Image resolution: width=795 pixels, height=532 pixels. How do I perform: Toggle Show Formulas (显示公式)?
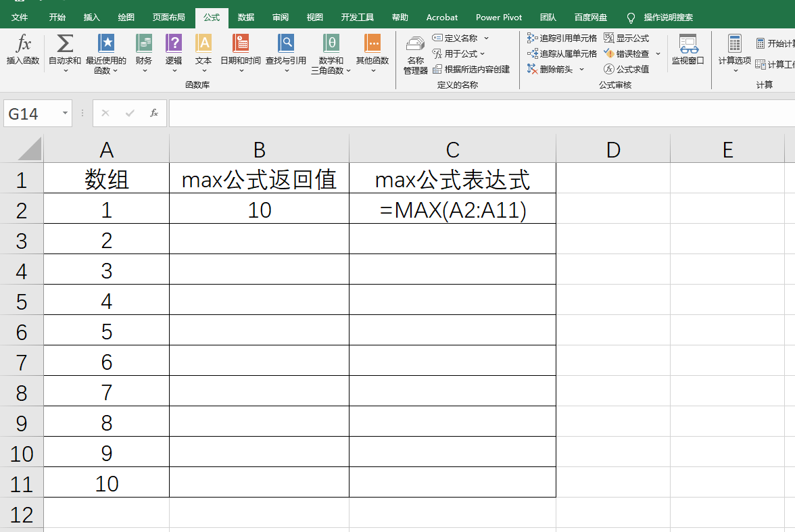tap(626, 38)
